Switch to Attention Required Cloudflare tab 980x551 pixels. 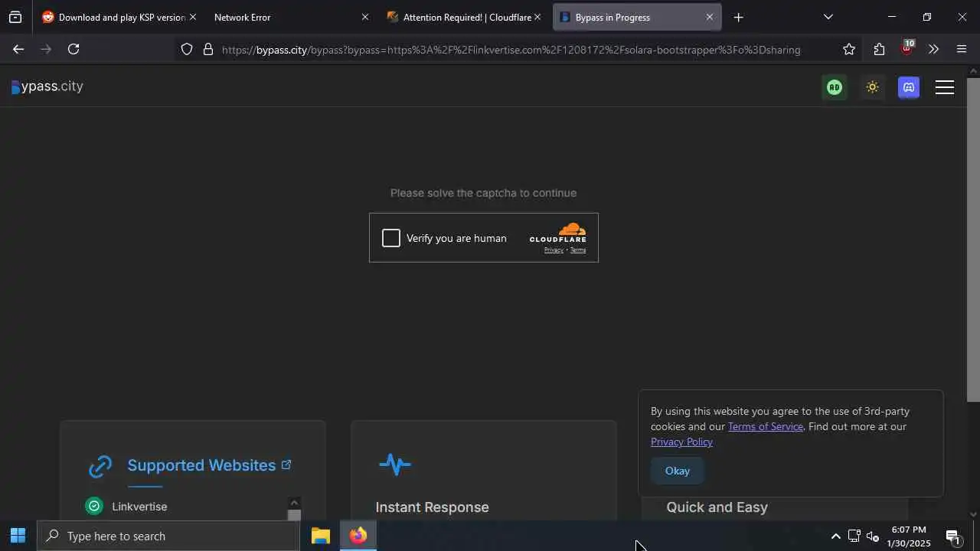coord(462,17)
